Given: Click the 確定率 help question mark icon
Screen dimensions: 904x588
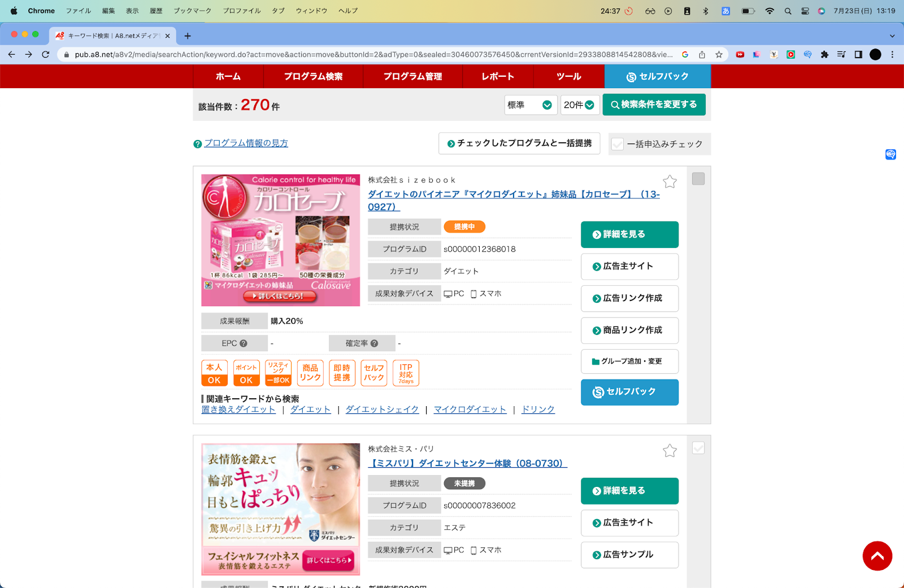Looking at the screenshot, I should pyautogui.click(x=374, y=343).
